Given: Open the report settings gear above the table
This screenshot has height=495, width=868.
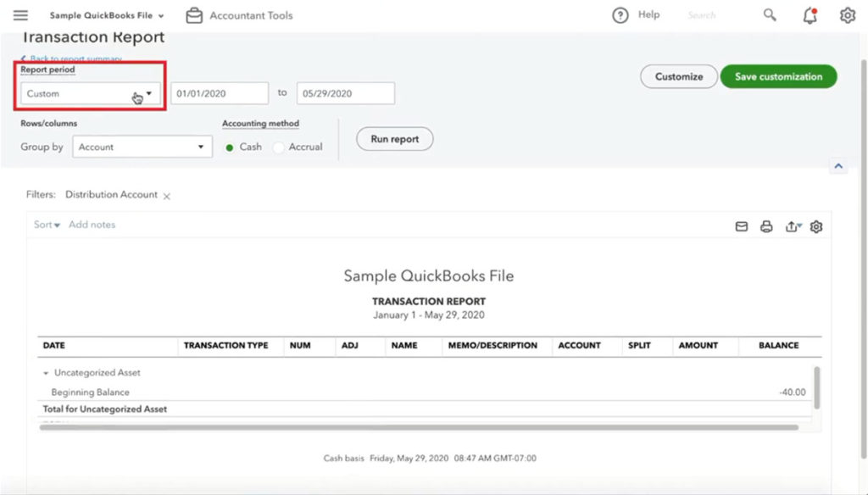Looking at the screenshot, I should click(815, 226).
